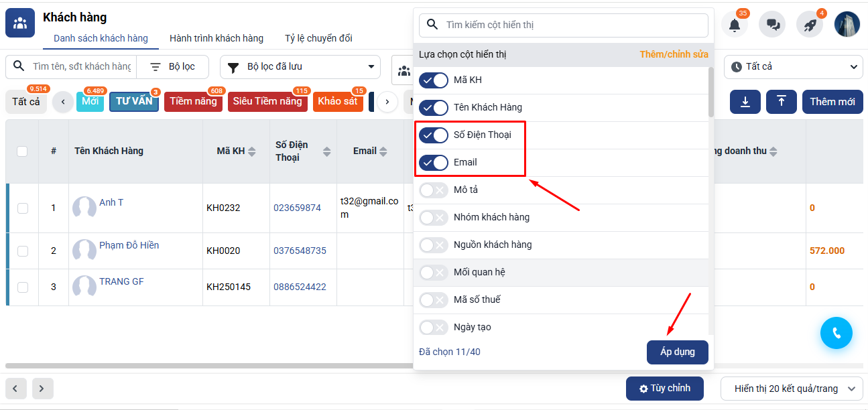The image size is (868, 410).
Task: Open the chat messages icon
Action: 772,25
